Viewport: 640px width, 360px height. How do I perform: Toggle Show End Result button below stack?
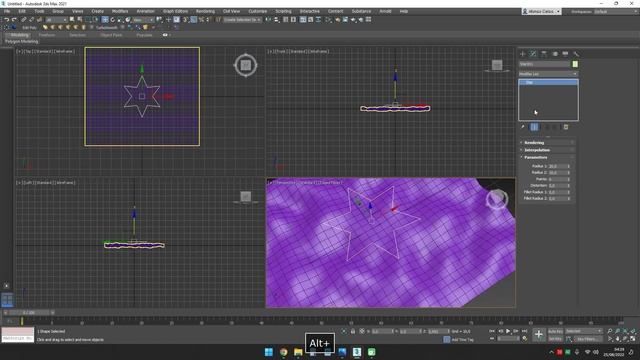534,127
